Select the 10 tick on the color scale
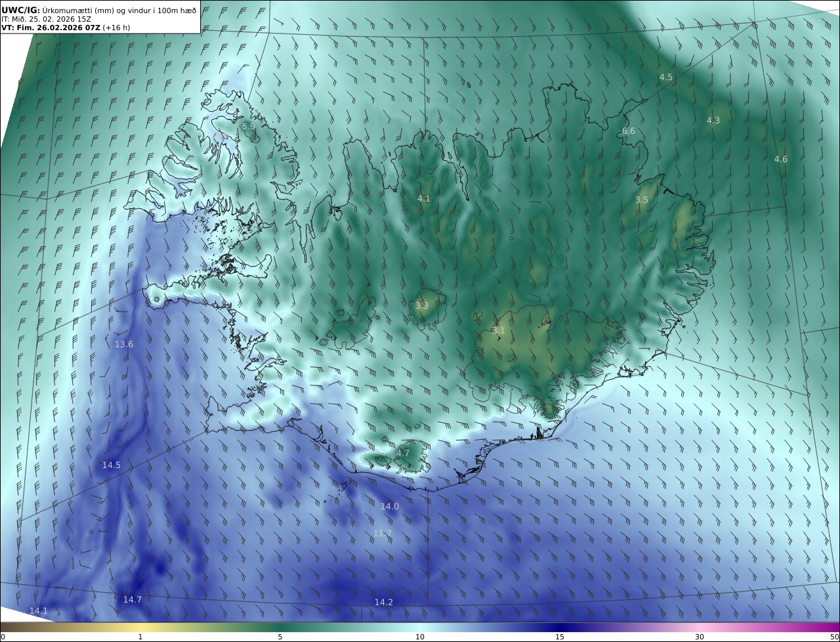 [x=420, y=637]
